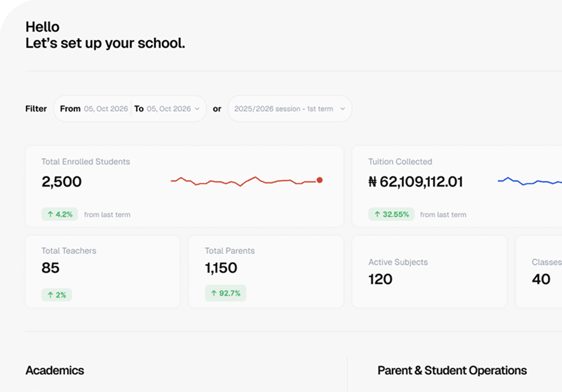Click the 32.55% tuition growth badge
Viewport: 562px width, 392px height.
click(x=391, y=214)
